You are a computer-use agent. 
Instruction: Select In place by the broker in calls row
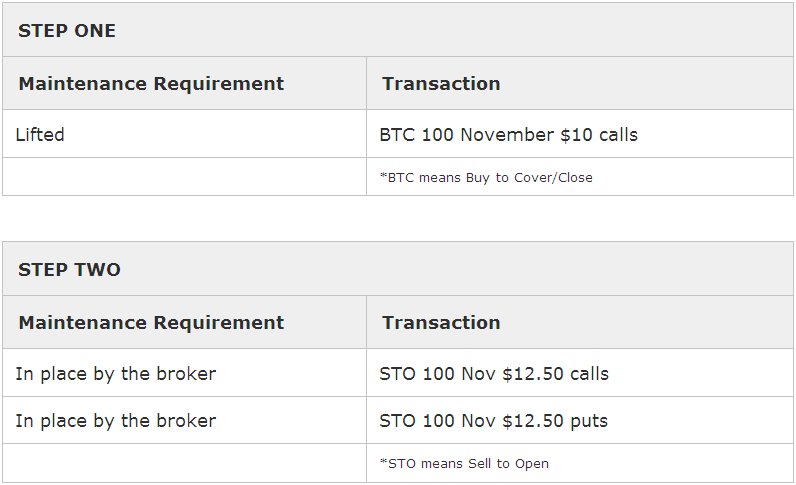pos(115,374)
